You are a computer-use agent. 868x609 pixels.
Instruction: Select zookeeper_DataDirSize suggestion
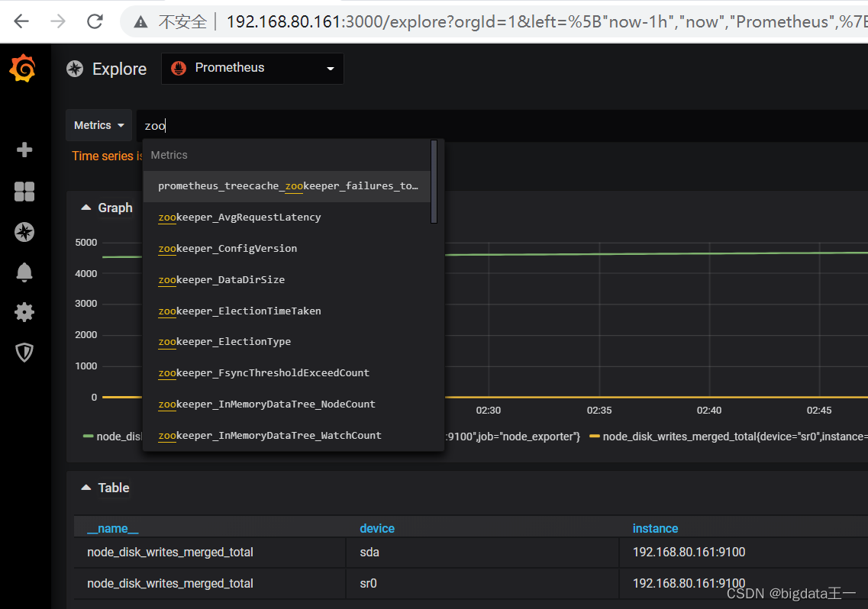pyautogui.click(x=288, y=279)
